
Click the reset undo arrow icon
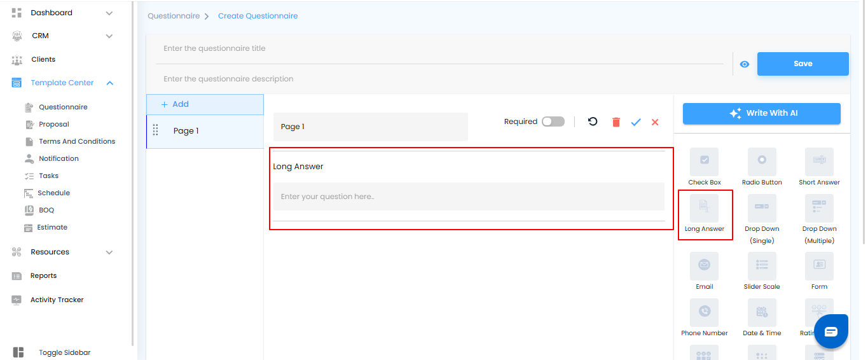tap(593, 121)
